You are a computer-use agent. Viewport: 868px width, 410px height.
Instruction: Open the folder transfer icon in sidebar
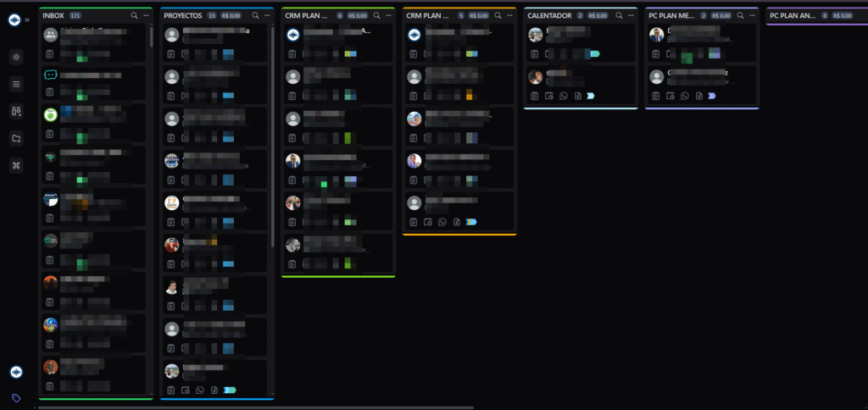point(16,138)
